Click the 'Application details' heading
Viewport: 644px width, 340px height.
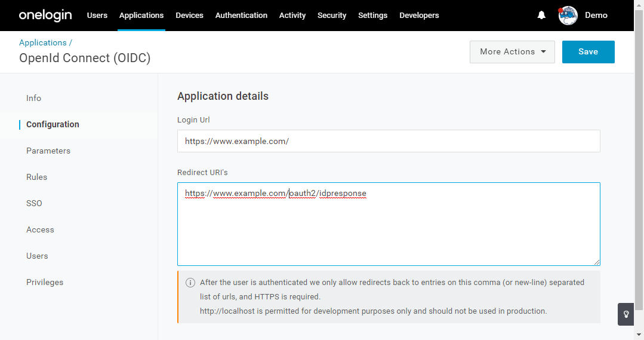[x=223, y=96]
